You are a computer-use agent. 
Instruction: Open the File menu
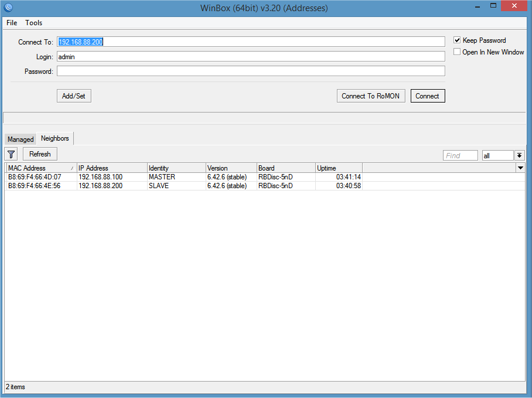[x=12, y=23]
